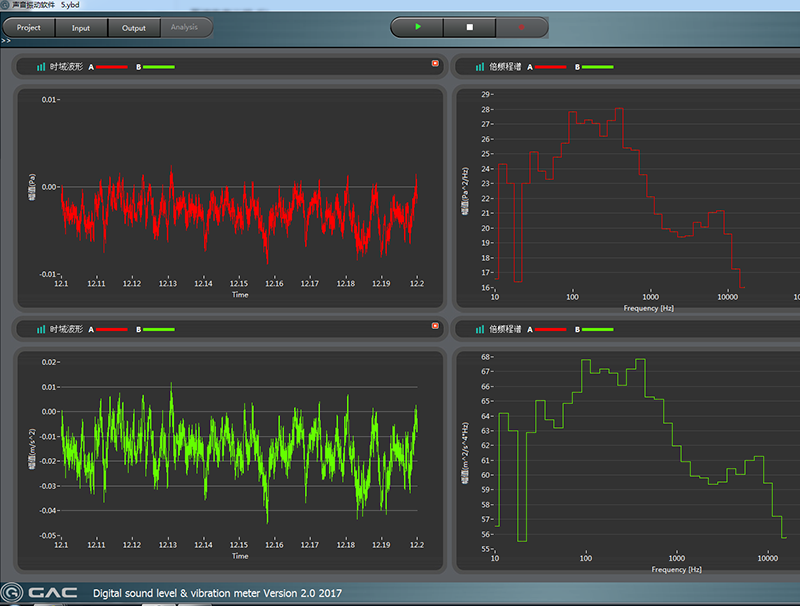Toggle channel A red line in bottom waveform legend
The image size is (800, 606).
coord(111,330)
